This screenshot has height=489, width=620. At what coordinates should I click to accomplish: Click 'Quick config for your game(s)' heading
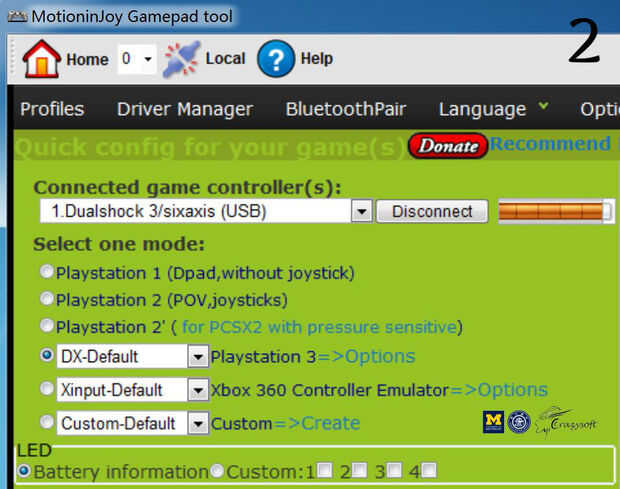coord(211,147)
